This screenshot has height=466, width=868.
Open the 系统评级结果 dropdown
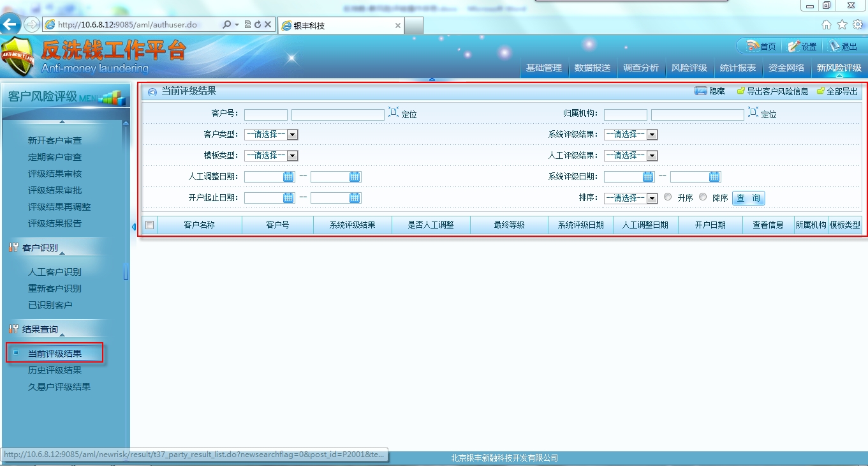[x=631, y=135]
